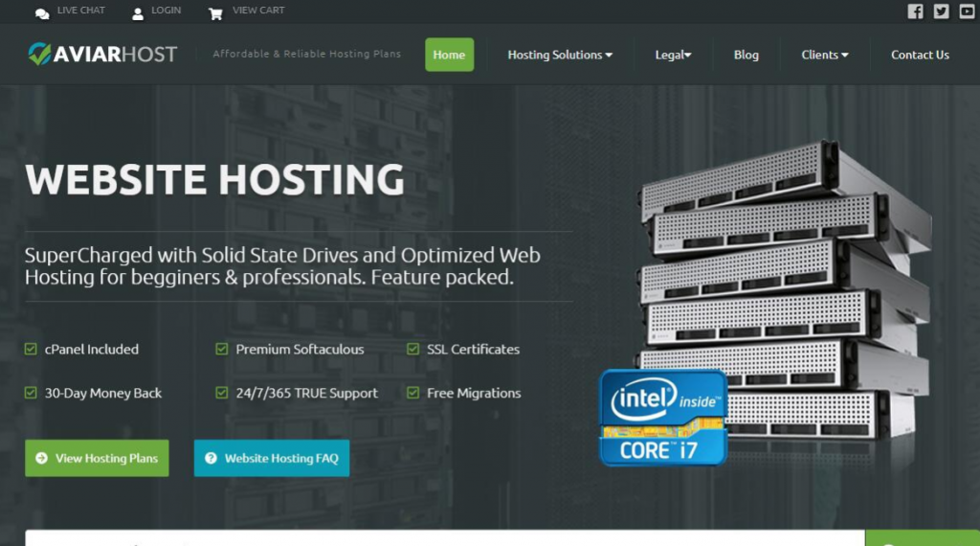The image size is (980, 546).
Task: Open the Contact Us nav item
Action: [920, 55]
